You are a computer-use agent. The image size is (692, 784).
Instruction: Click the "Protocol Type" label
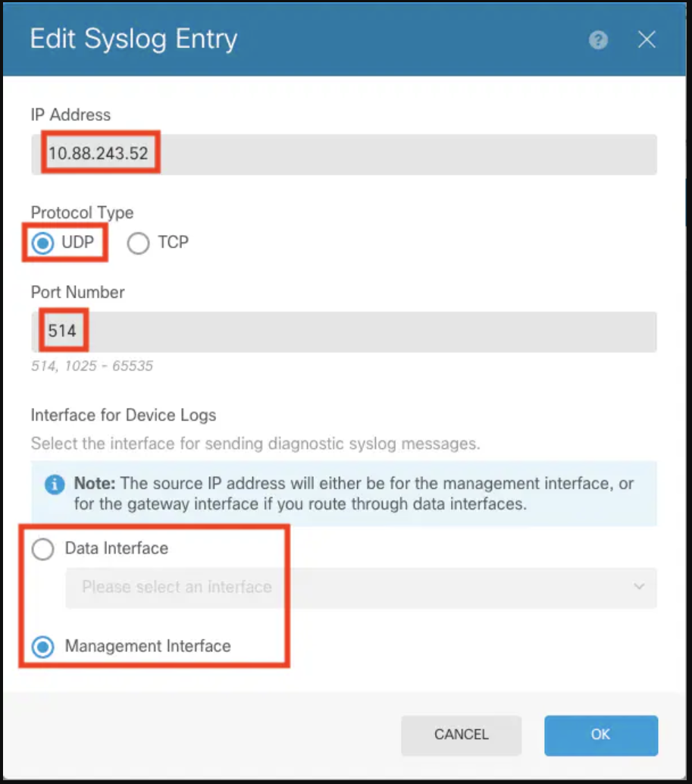pos(82,213)
